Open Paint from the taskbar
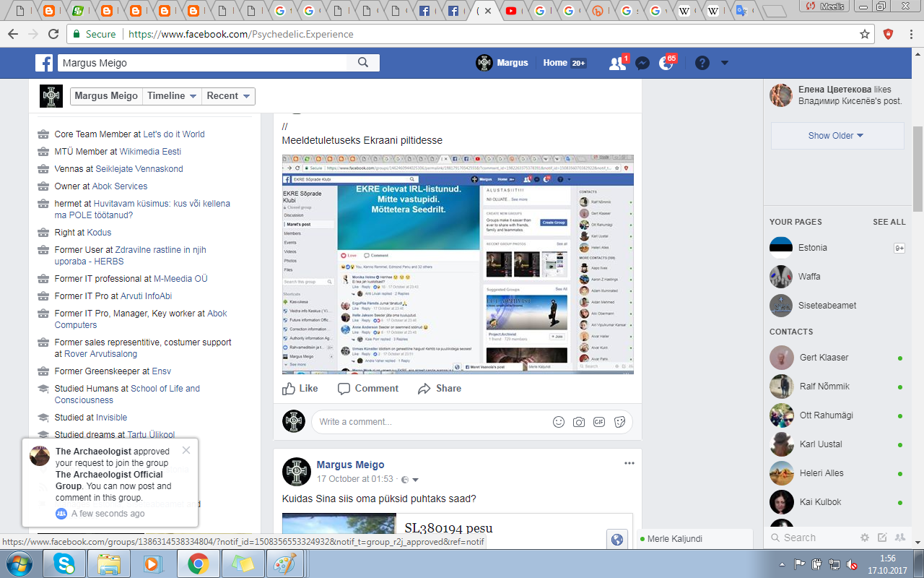 pyautogui.click(x=287, y=563)
